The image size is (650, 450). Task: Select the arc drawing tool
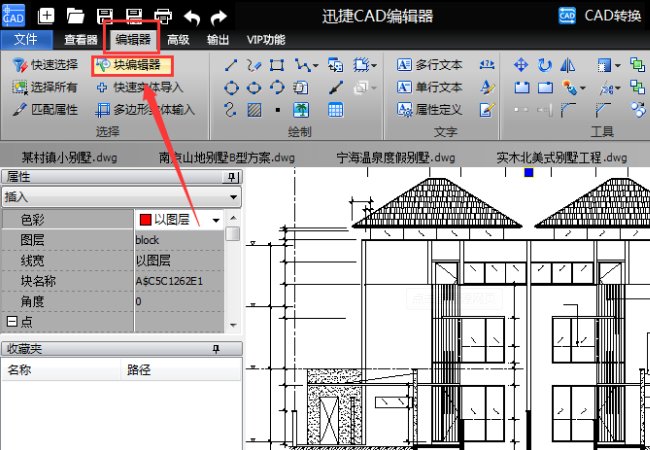(276, 87)
